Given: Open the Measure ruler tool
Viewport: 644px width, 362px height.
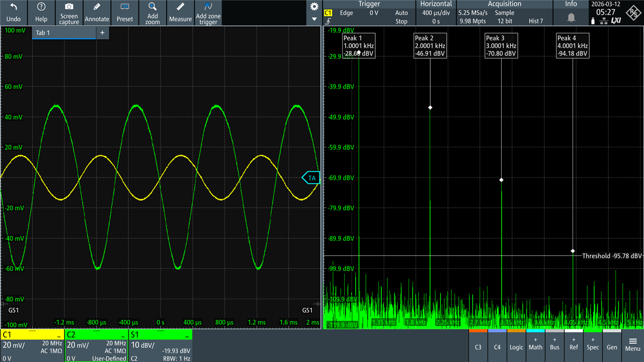Looking at the screenshot, I should pyautogui.click(x=180, y=7).
